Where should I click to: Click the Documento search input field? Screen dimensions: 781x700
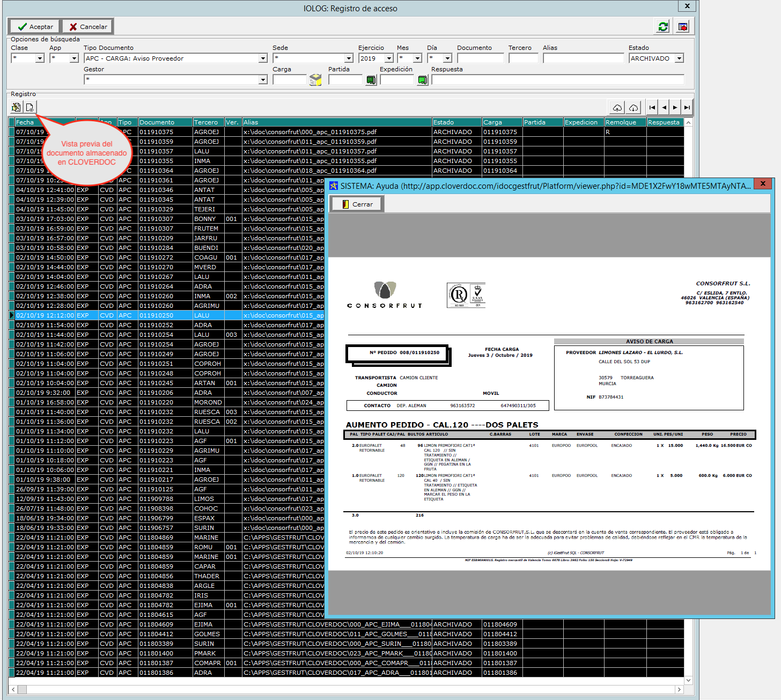[x=480, y=58]
